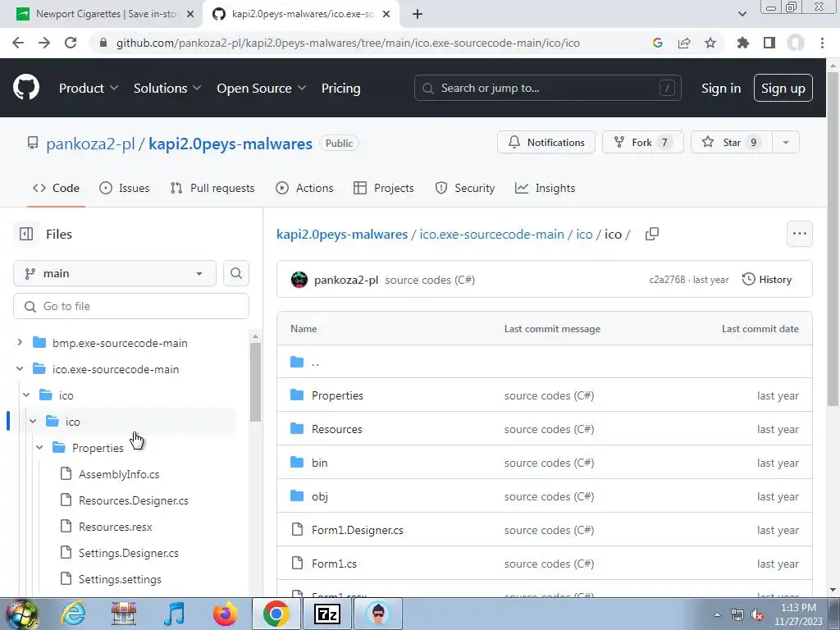
Task: Click the Google icon in the address bar
Action: (x=658, y=43)
